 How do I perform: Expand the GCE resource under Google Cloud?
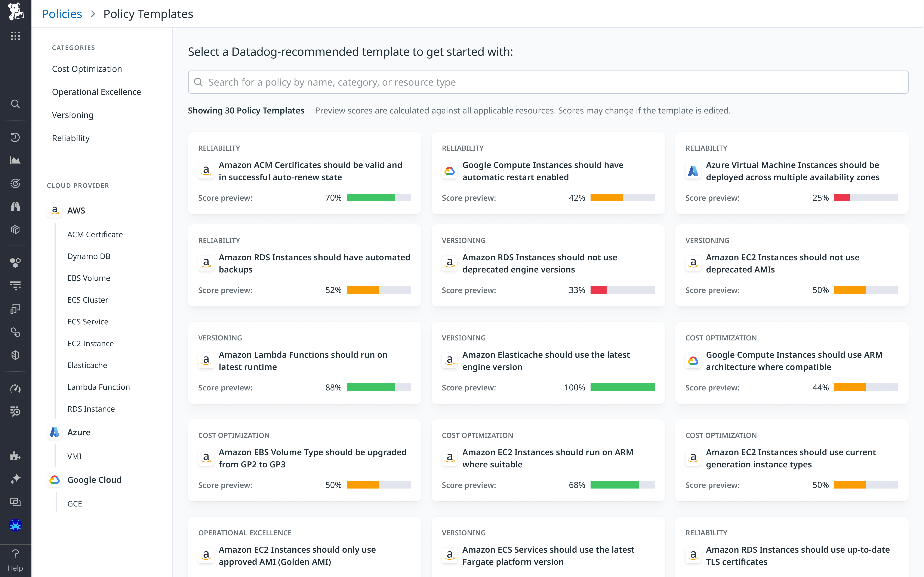click(x=74, y=503)
